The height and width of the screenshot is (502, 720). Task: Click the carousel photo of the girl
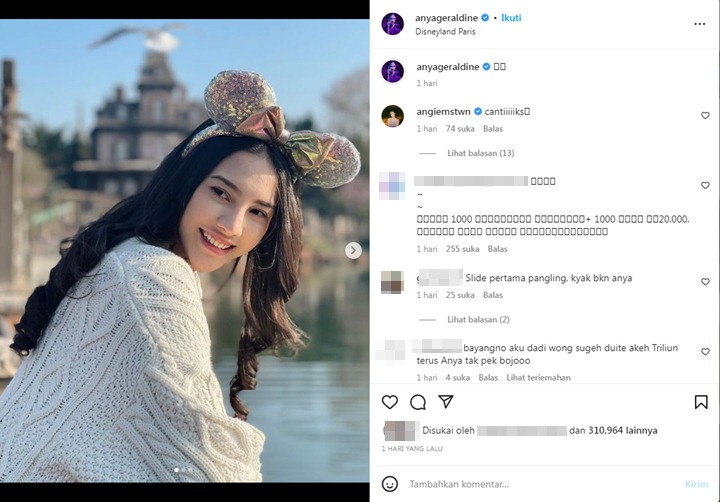pyautogui.click(x=185, y=250)
